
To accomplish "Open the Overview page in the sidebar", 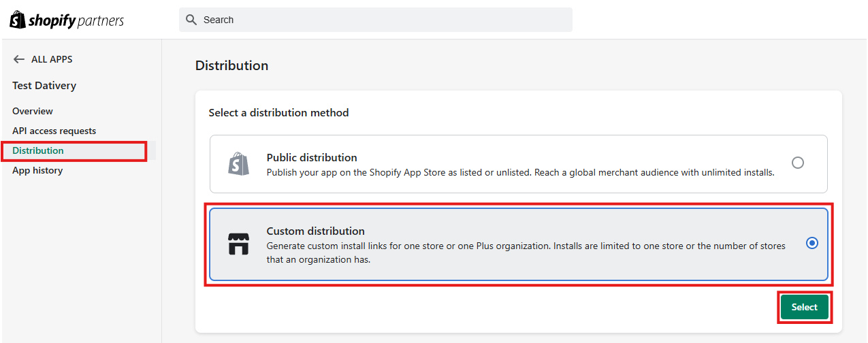I will coord(33,111).
